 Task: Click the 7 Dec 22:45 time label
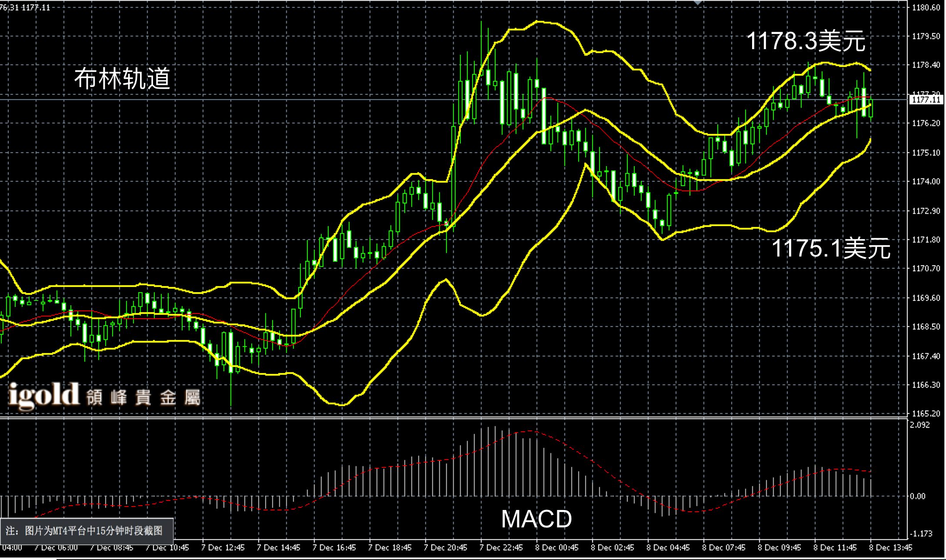(501, 547)
